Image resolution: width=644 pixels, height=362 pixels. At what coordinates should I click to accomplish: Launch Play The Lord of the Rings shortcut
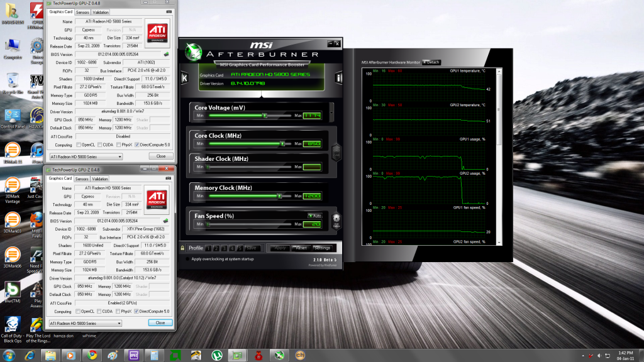click(38, 329)
